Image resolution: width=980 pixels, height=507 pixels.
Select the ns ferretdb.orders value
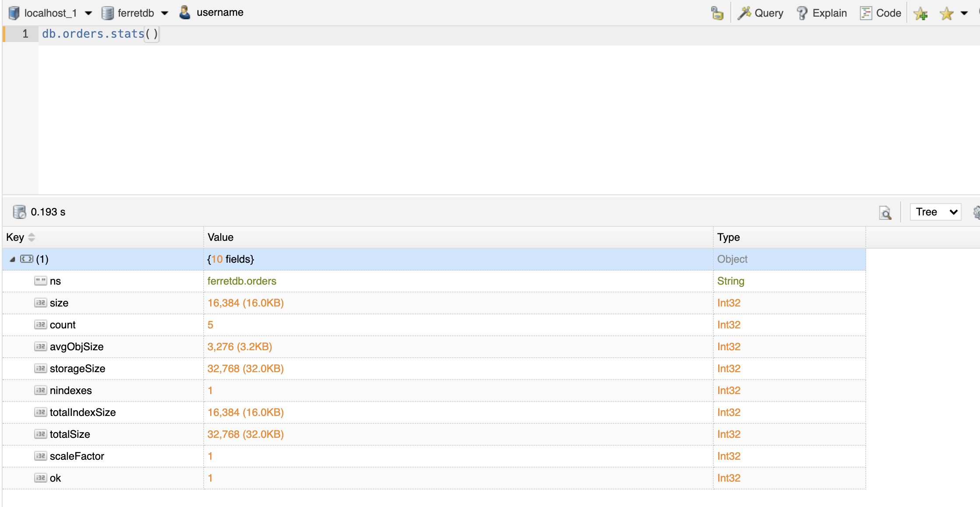tap(242, 281)
